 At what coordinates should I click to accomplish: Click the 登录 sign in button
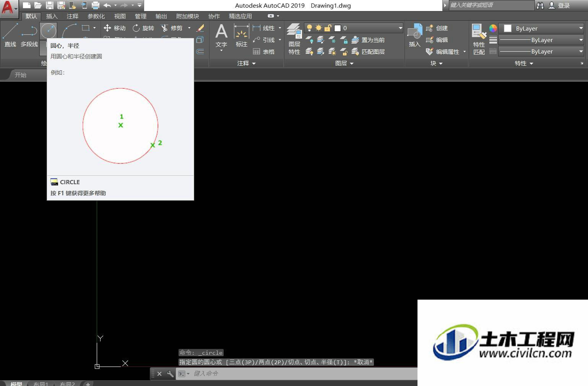(x=559, y=5)
